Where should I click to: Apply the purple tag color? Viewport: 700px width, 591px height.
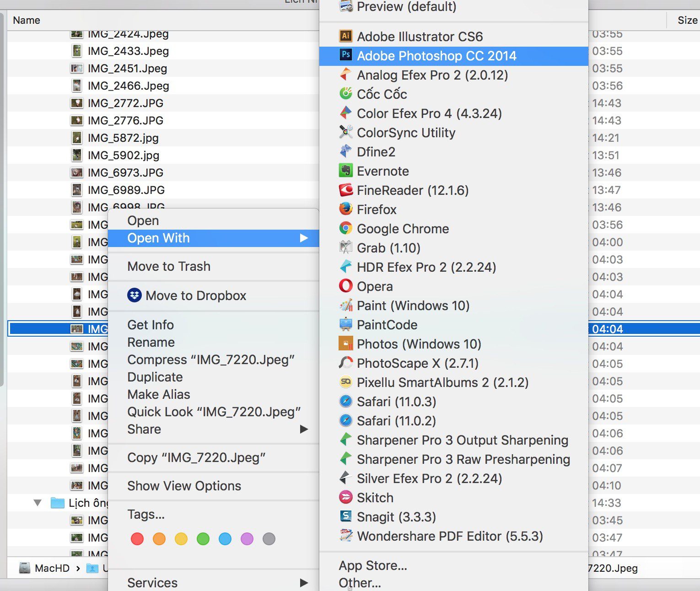(x=247, y=539)
